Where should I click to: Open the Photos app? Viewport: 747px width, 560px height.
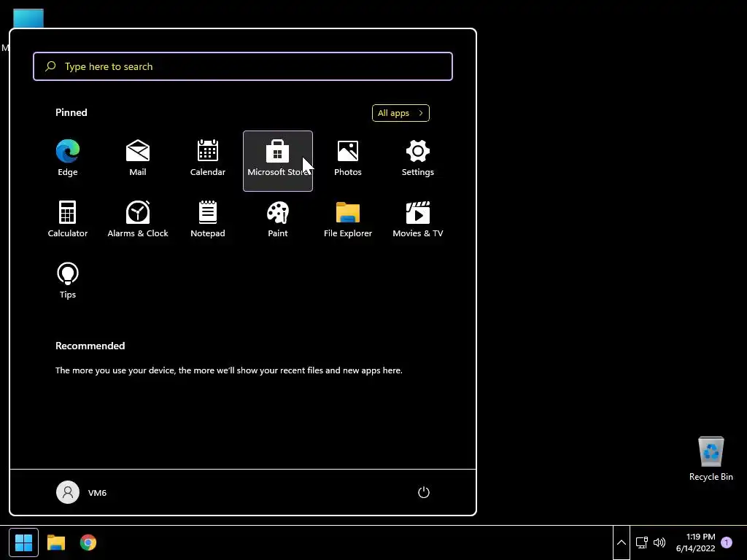click(348, 160)
